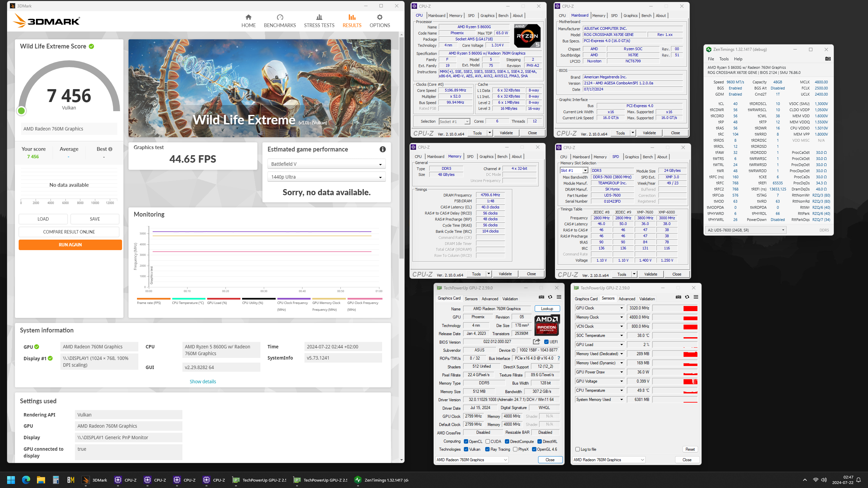Click Bus Interface question mark in GPU-Z
868x488 pixels.
click(x=559, y=358)
